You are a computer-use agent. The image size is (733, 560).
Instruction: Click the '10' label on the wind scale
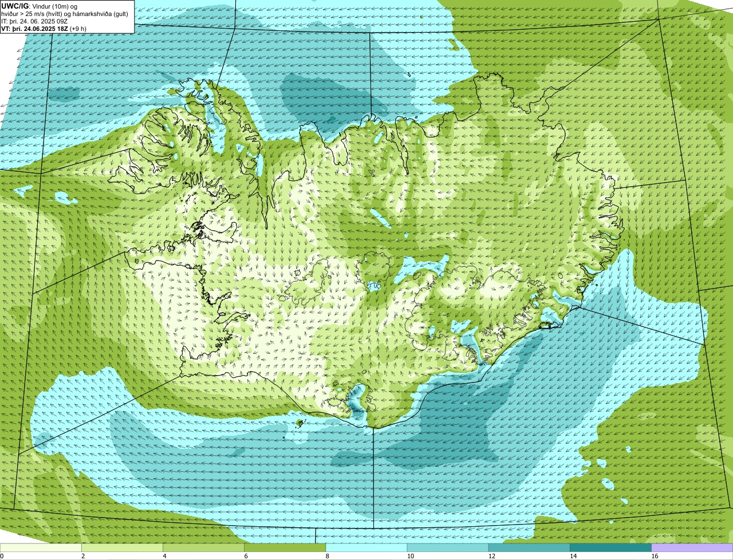click(411, 556)
